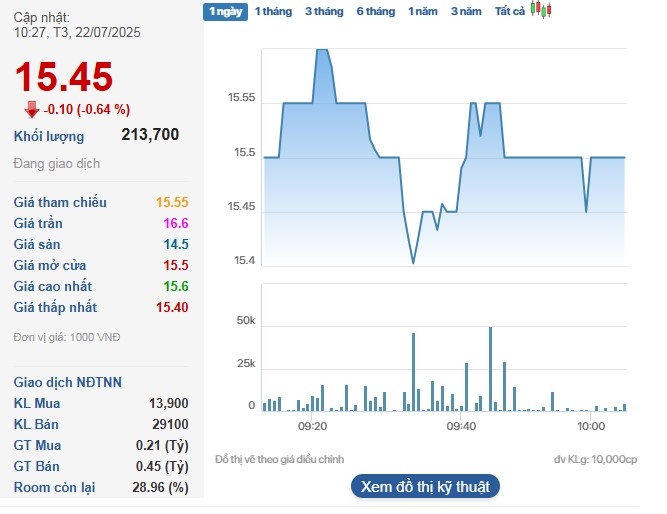Show the "3 tháng" price history
Image resolution: width=667 pixels, height=514 pixels.
click(323, 11)
